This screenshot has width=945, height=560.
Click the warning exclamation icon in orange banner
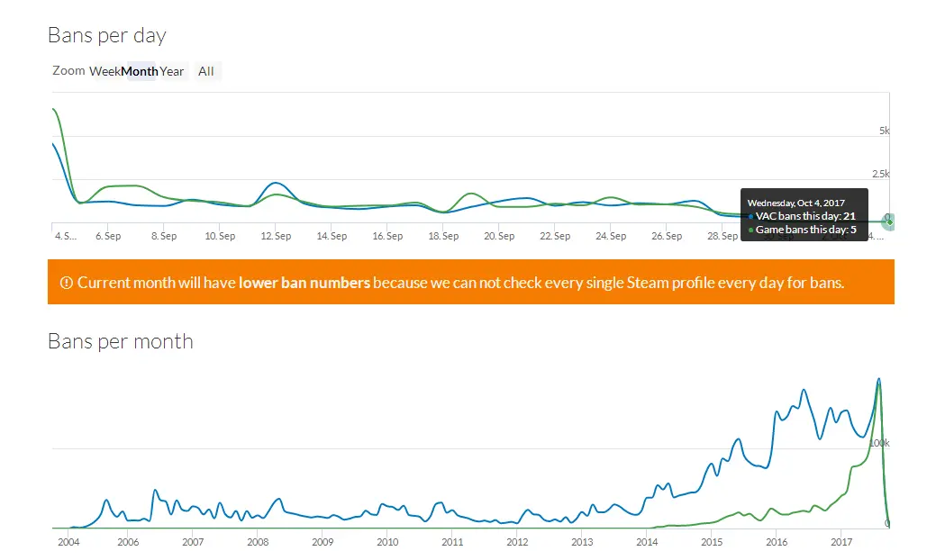click(67, 283)
